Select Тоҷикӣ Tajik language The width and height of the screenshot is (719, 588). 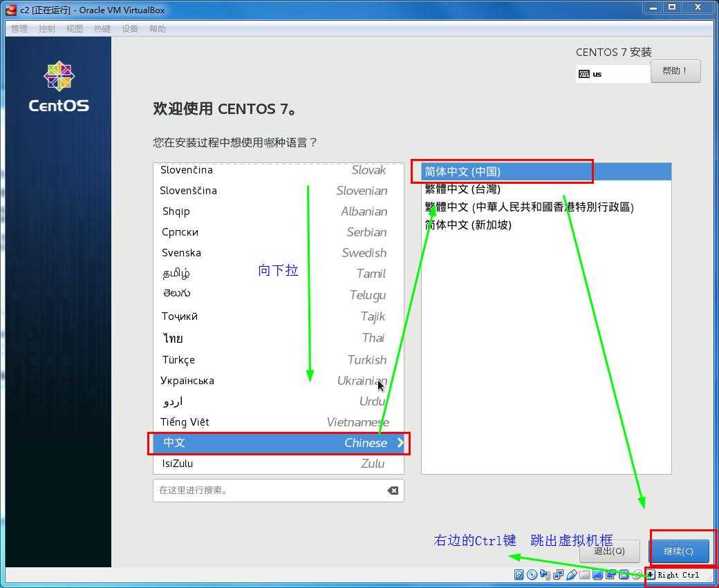[279, 316]
